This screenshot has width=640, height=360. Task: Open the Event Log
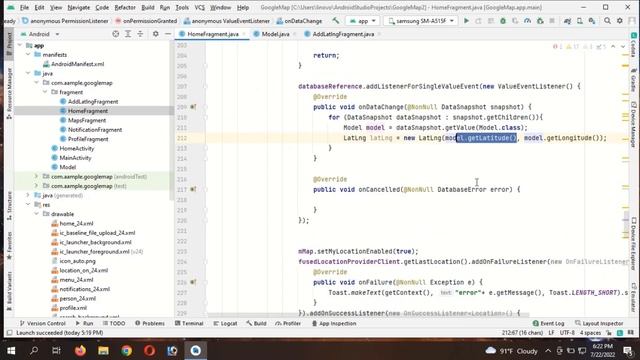click(x=549, y=323)
